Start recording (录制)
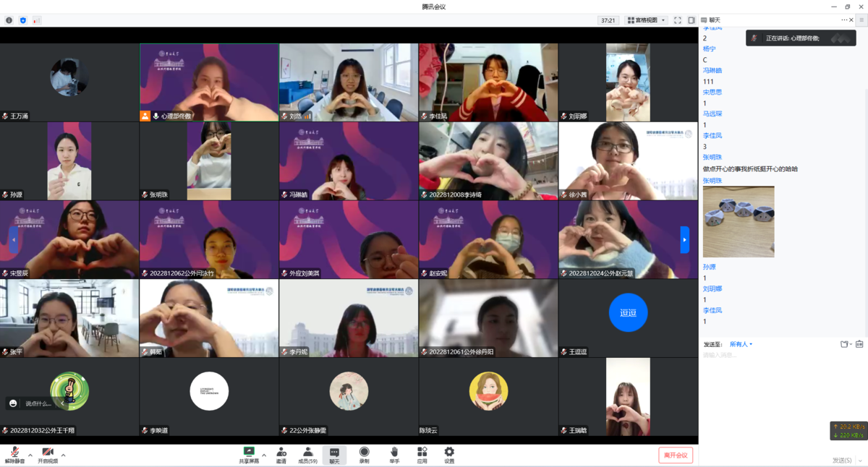The height and width of the screenshot is (467, 868). click(x=365, y=455)
